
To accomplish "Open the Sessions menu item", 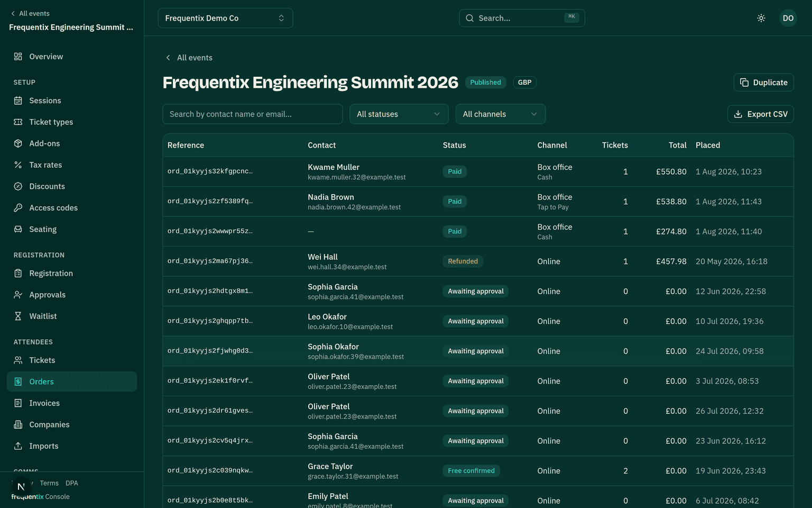I will coord(72,101).
